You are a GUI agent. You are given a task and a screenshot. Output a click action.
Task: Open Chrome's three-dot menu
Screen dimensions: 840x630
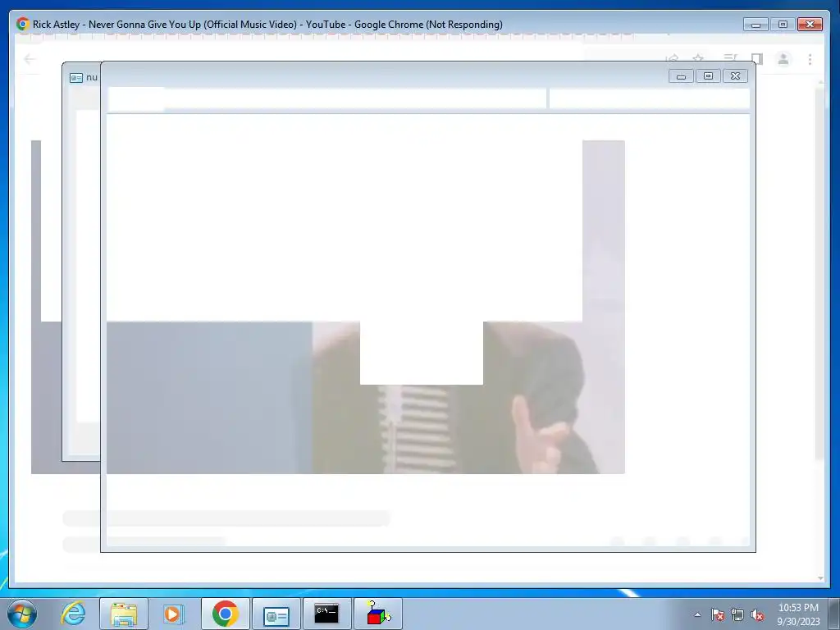click(810, 59)
